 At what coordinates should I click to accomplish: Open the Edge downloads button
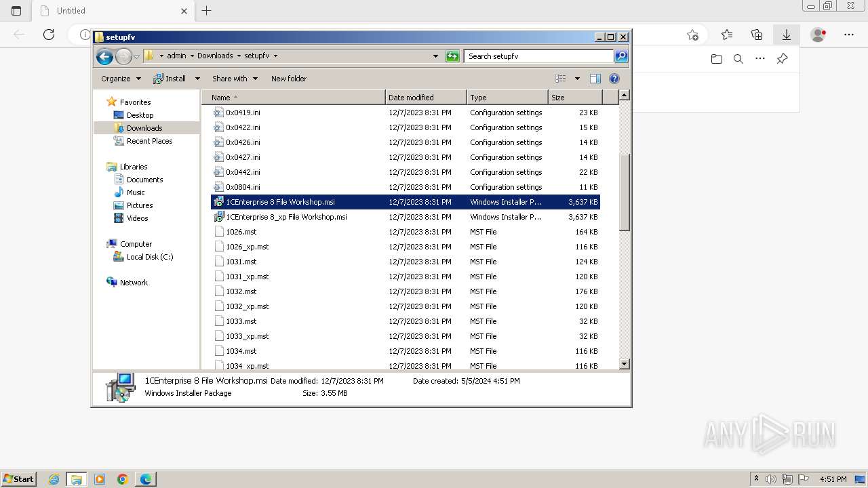[787, 35]
